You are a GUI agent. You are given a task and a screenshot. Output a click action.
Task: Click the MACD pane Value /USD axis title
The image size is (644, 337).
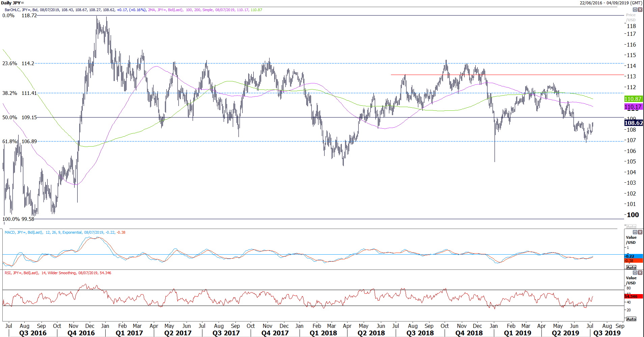(x=631, y=240)
